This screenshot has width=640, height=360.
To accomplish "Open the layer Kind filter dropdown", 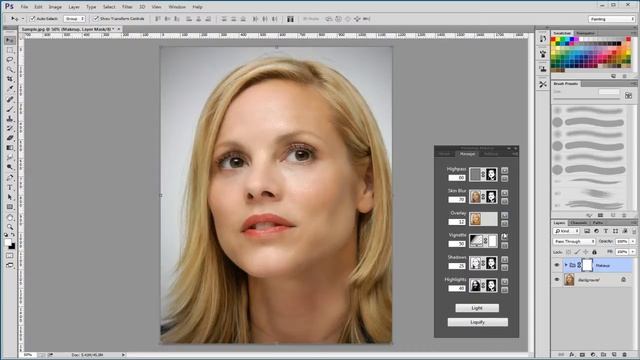I will click(x=566, y=231).
